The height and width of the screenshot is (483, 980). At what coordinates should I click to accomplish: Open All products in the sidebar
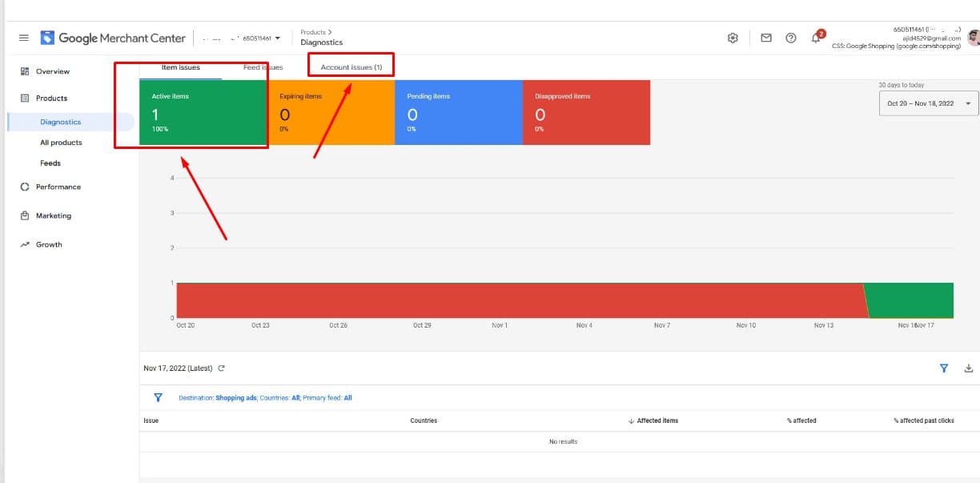61,143
